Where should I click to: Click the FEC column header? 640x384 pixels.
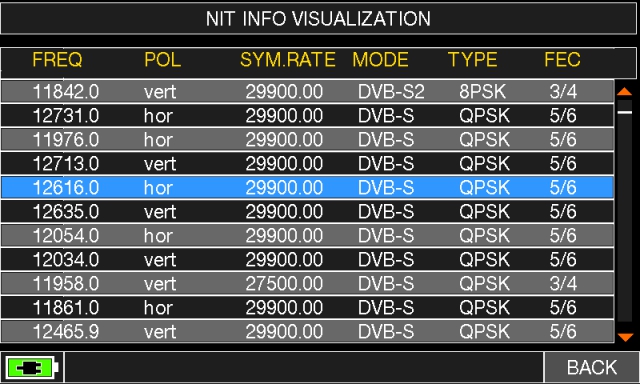(562, 60)
